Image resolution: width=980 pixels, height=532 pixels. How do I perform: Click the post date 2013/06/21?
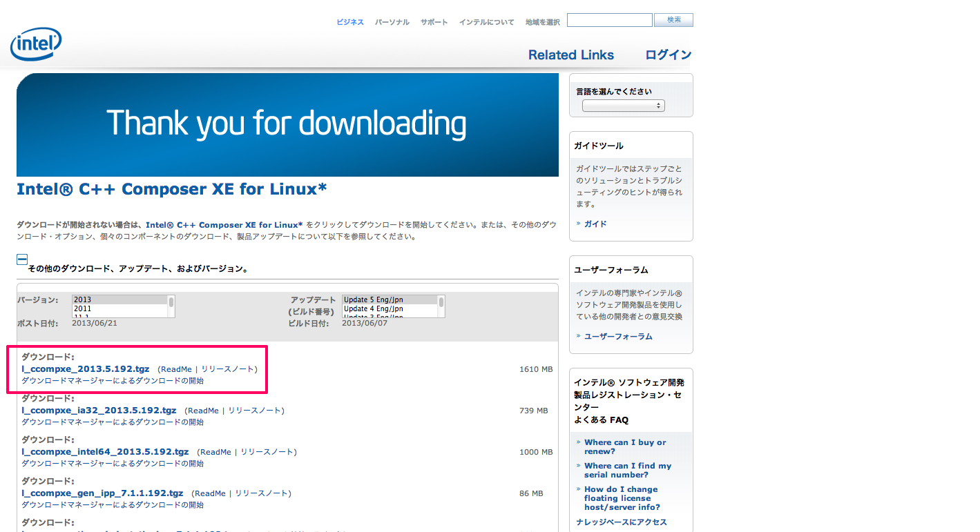click(x=95, y=323)
